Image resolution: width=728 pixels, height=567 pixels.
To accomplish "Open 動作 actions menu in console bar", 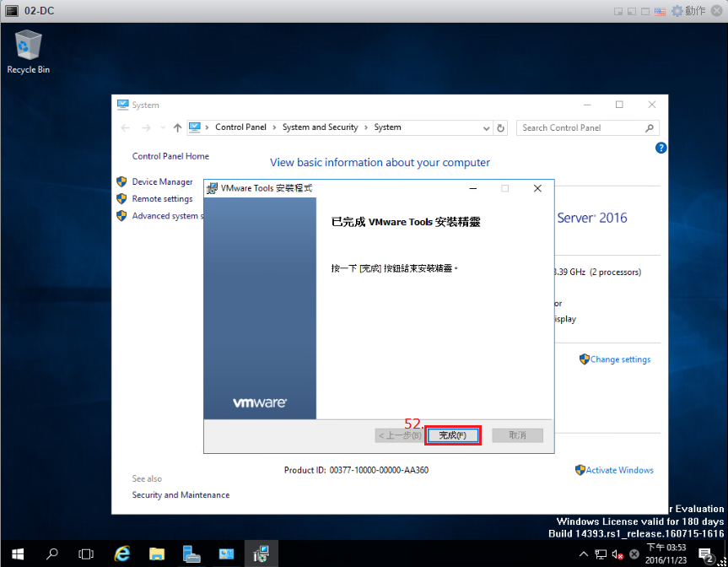I will tap(689, 11).
